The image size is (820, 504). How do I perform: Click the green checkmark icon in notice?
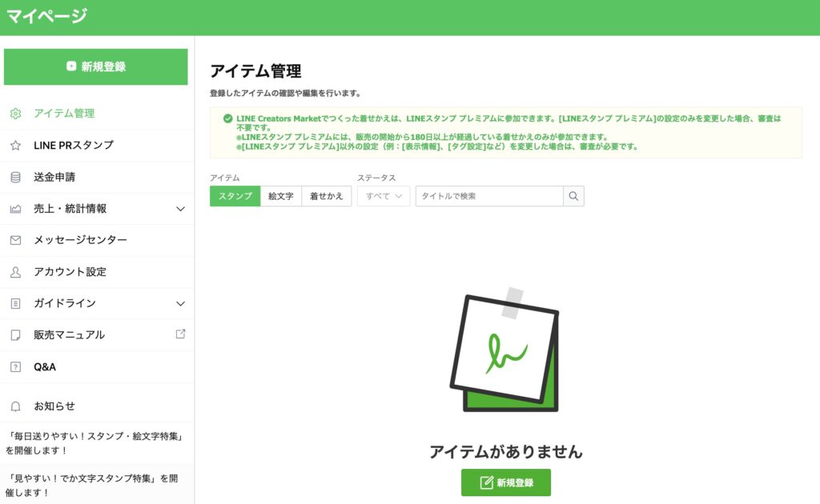coord(228,118)
